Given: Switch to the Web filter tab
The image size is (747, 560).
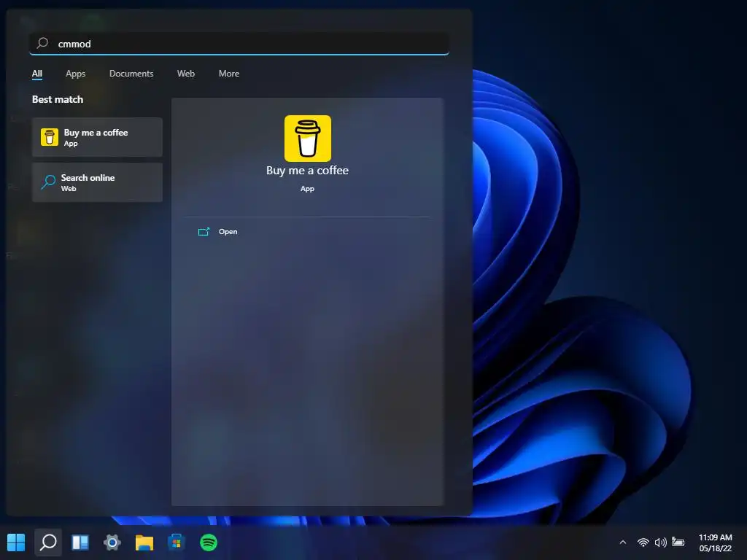Looking at the screenshot, I should [186, 74].
